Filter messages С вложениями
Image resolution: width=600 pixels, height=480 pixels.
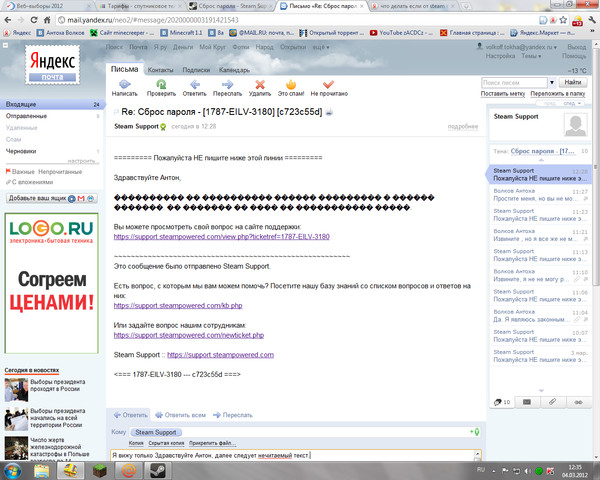coord(29,182)
